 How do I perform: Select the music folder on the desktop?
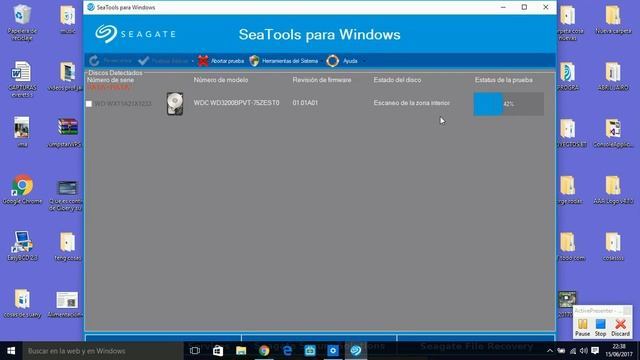coord(68,20)
